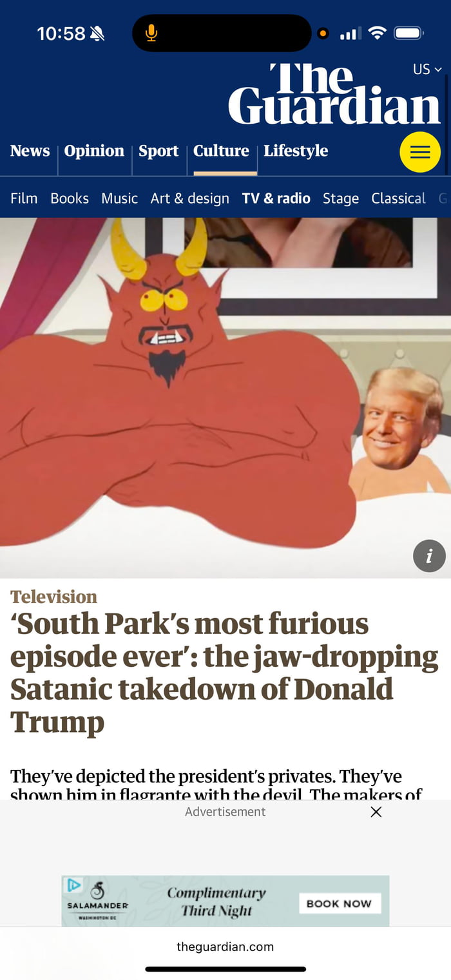Select the TV & radio subsection
The height and width of the screenshot is (980, 451).
coord(276,198)
